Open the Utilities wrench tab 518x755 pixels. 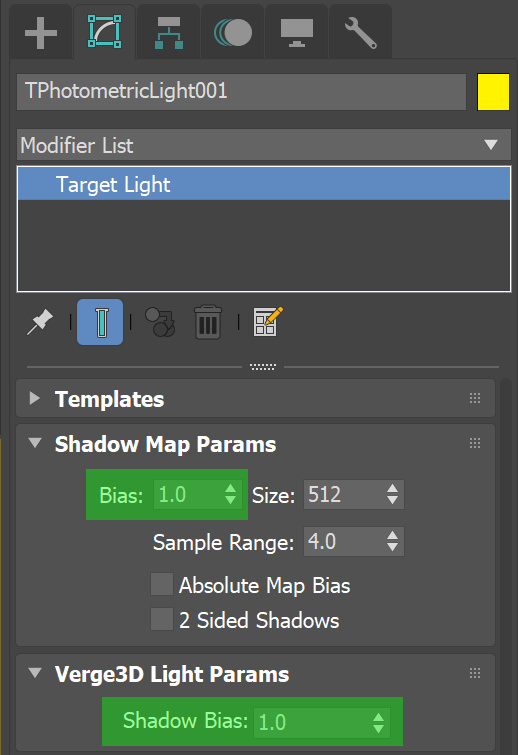(361, 33)
